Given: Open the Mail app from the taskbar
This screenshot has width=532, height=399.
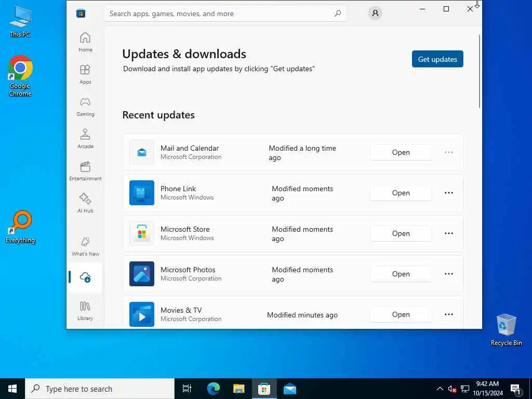Looking at the screenshot, I should (x=290, y=389).
